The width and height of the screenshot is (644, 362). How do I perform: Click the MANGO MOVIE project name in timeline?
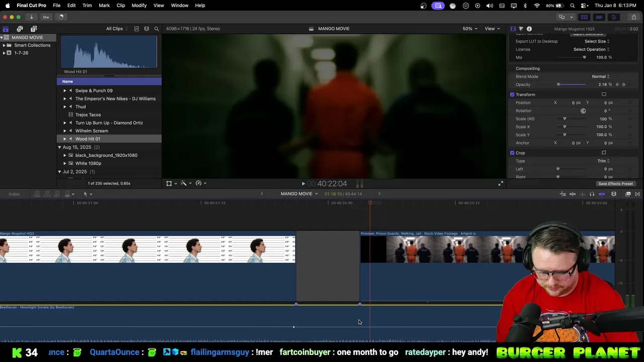(x=296, y=194)
